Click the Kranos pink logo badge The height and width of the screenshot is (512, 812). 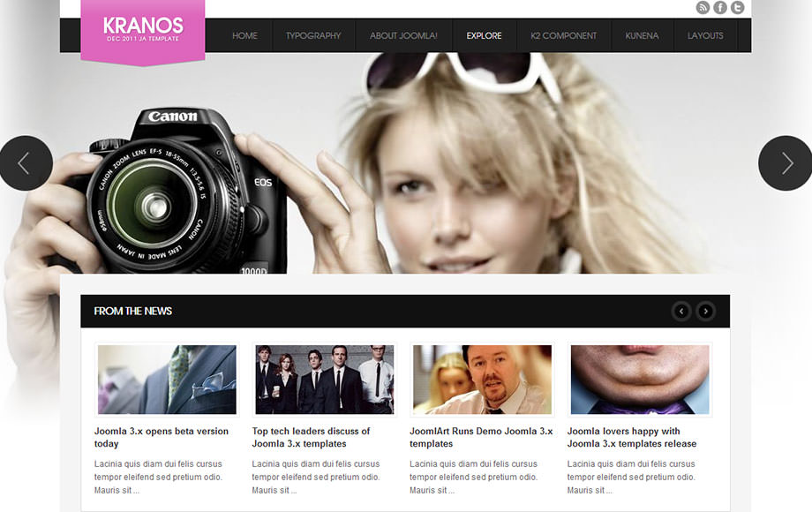click(x=143, y=30)
